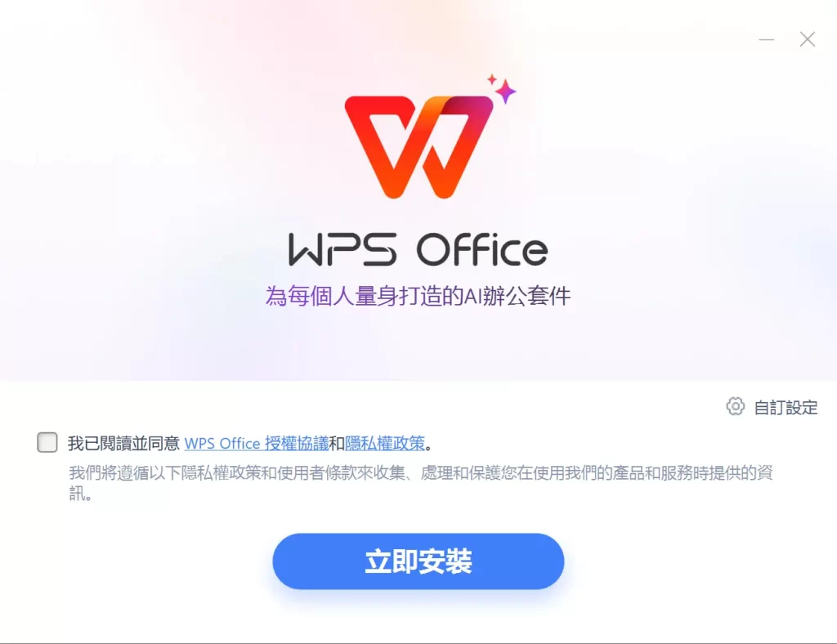Viewport: 837px width, 644px height.
Task: Open the WPS Office 授權協議 link
Action: 256,444
